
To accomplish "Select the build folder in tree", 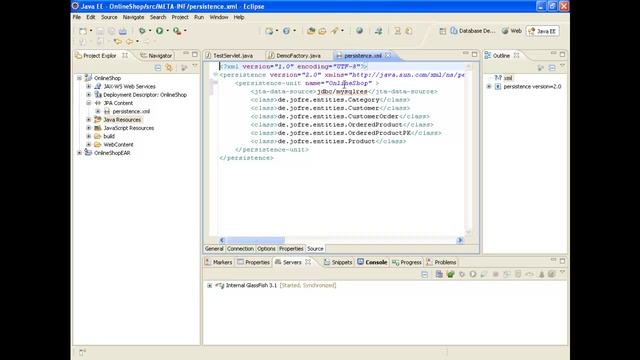I will click(x=109, y=136).
